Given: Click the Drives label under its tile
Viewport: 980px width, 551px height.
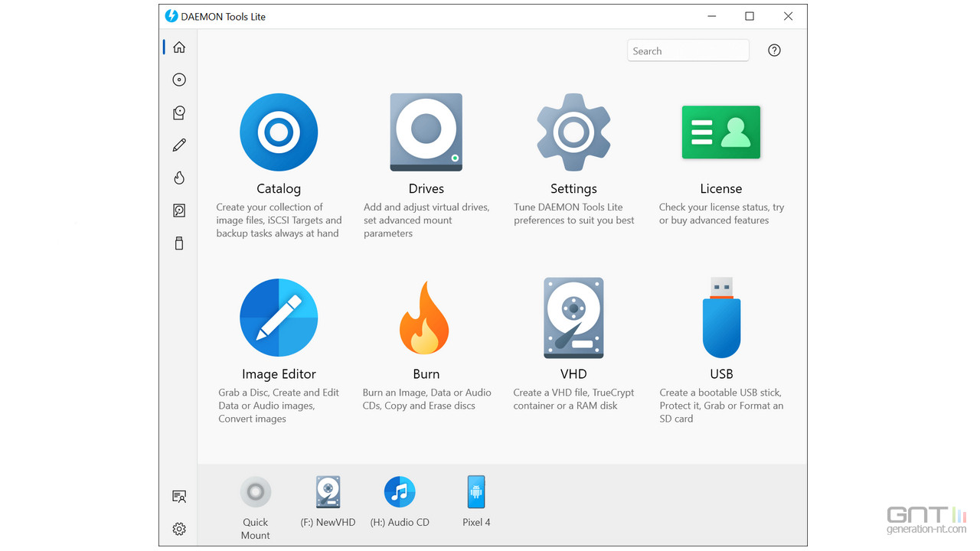Looking at the screenshot, I should [x=426, y=188].
